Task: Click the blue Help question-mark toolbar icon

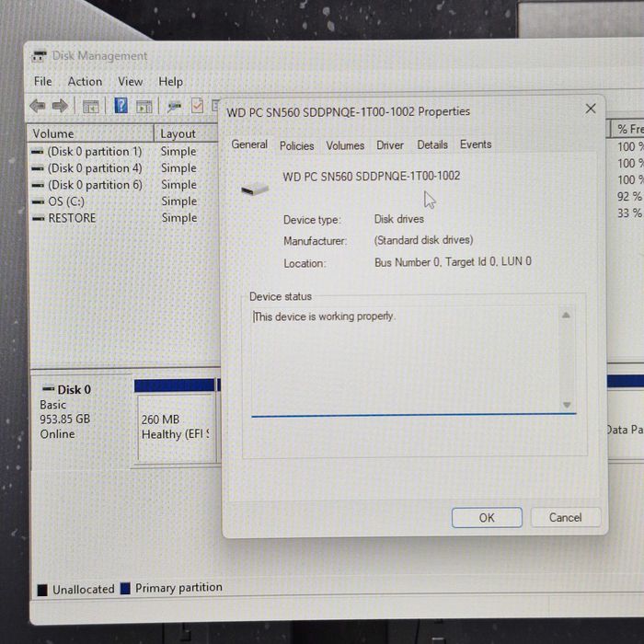Action: pyautogui.click(x=121, y=106)
